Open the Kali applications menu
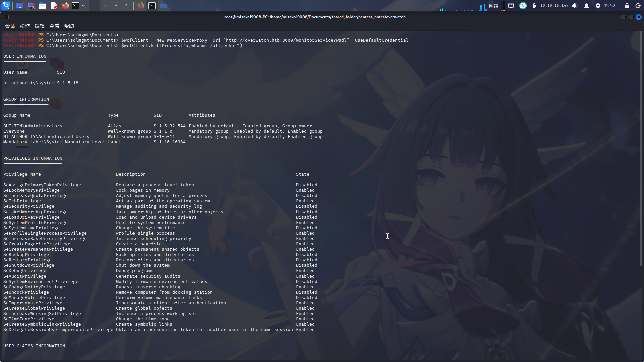 [6, 6]
